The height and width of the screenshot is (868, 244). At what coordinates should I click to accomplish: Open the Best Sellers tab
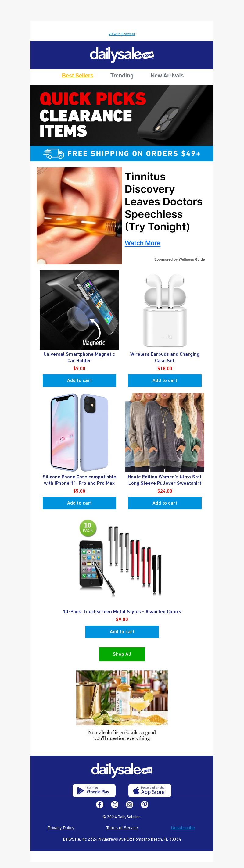(77, 76)
